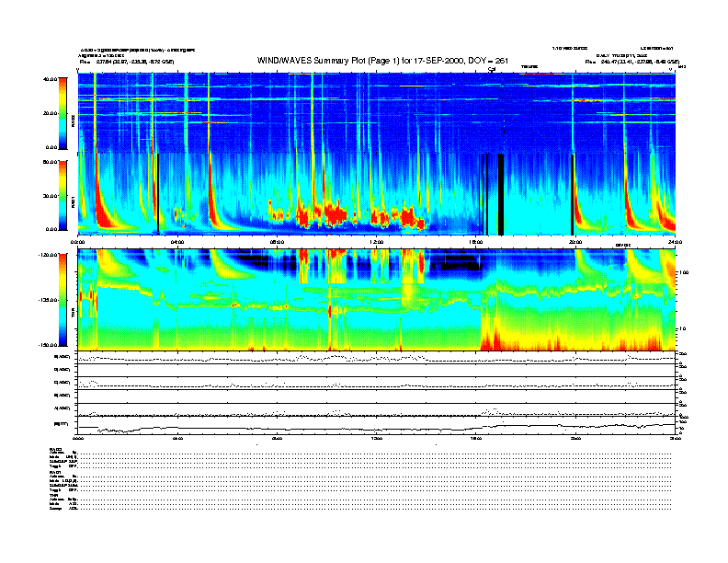This screenshot has width=728, height=563.
Task: Click the -150.00 label on TNR scale
Action: (x=48, y=345)
